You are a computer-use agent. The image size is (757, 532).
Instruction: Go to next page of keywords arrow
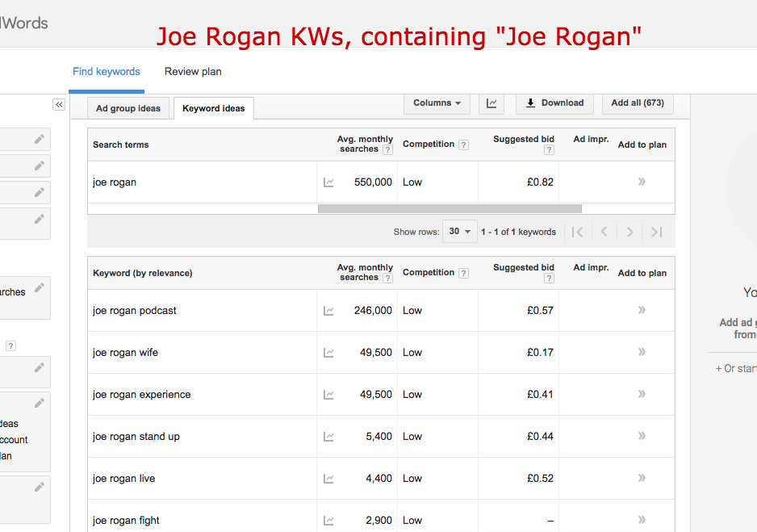click(629, 232)
